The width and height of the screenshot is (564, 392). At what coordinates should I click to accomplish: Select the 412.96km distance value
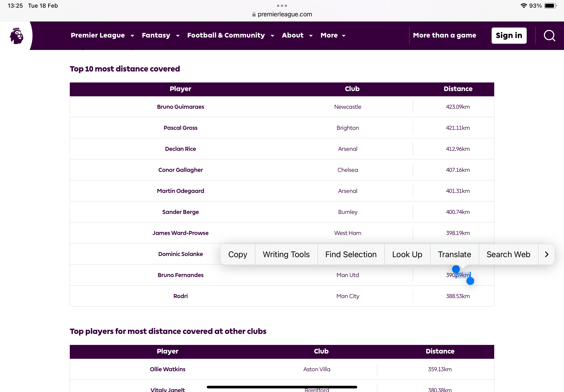(458, 149)
